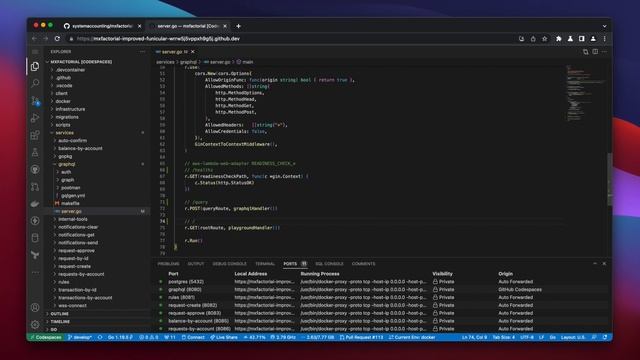Screen dimensions: 640x360
Task: Expand the .devcontainer folder
Action: (70, 70)
